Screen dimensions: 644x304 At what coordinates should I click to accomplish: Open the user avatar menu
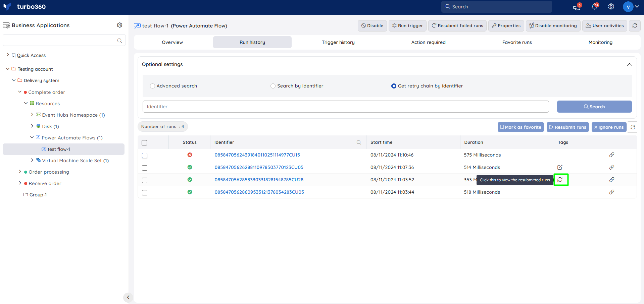tap(631, 7)
